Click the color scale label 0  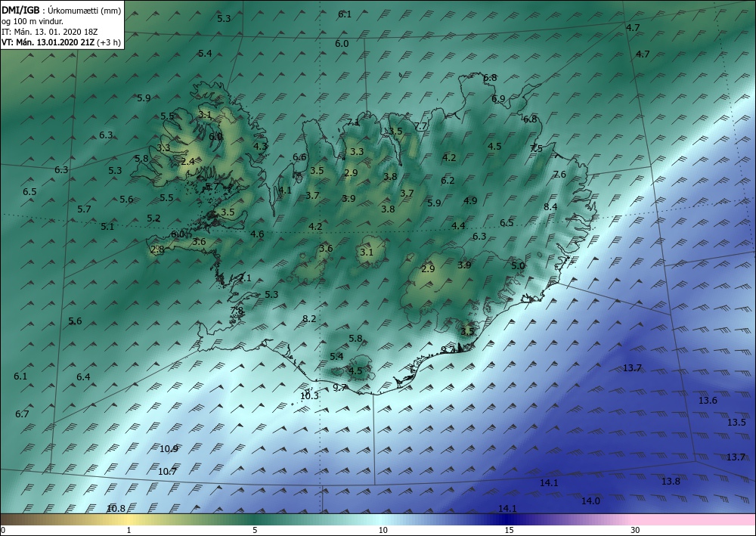pyautogui.click(x=3, y=530)
